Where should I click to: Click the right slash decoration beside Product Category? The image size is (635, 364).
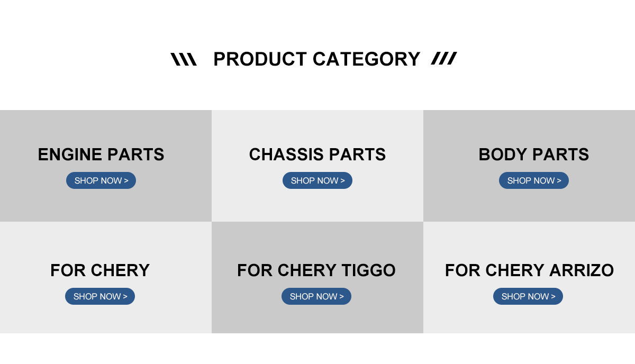pos(444,59)
